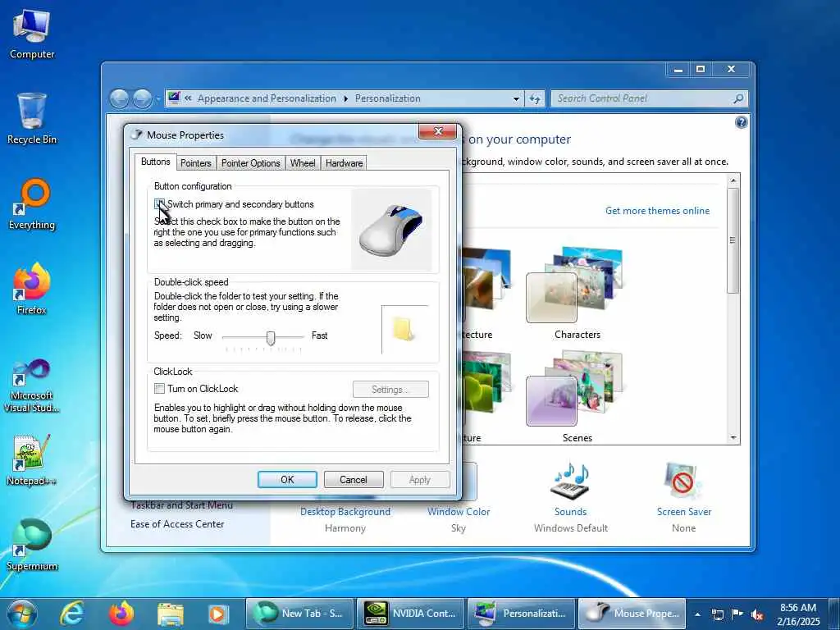Click the search magnifier icon
The image size is (840, 630).
point(738,98)
